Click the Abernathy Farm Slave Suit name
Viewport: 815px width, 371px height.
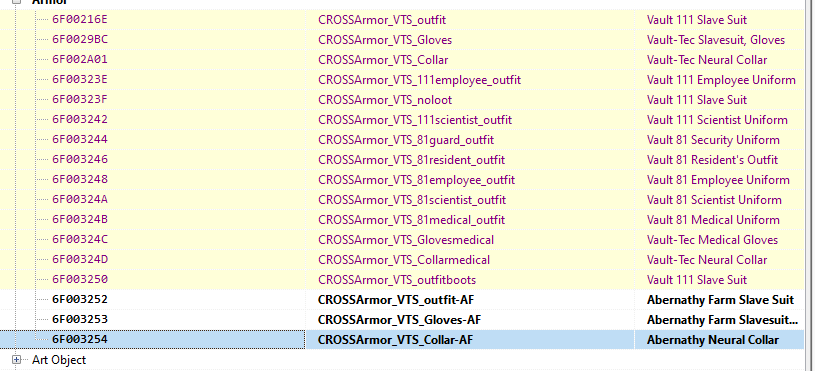[x=720, y=300]
